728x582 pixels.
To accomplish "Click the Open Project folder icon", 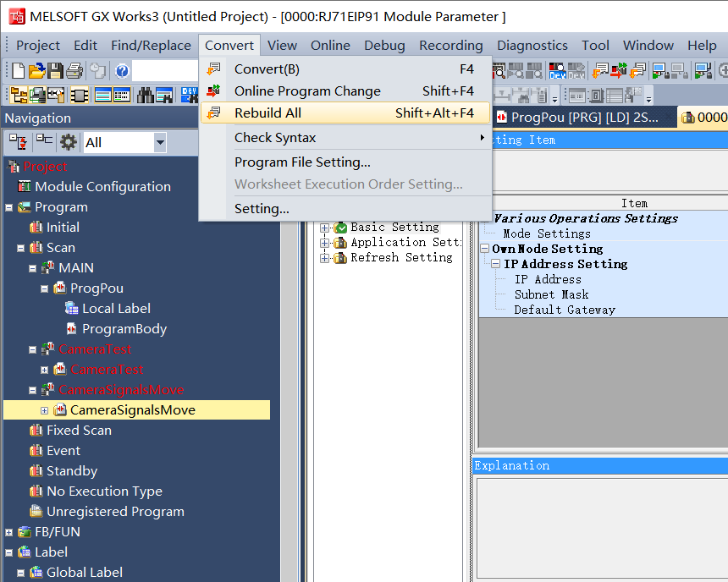I will point(36,71).
